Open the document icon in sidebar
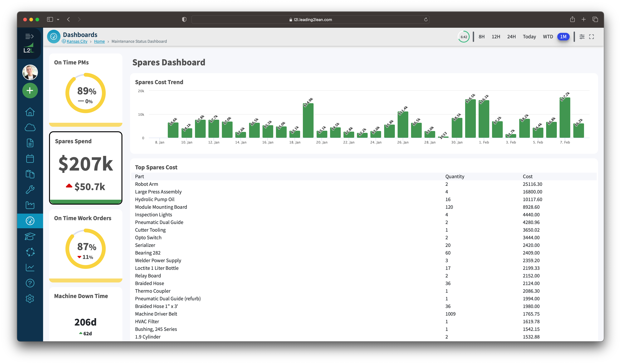 [x=30, y=143]
